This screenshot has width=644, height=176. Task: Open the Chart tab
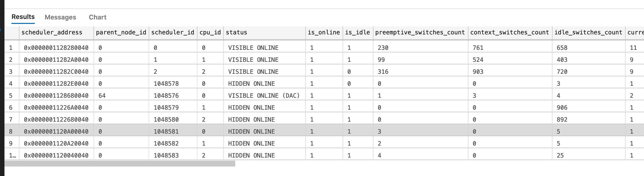tap(97, 17)
